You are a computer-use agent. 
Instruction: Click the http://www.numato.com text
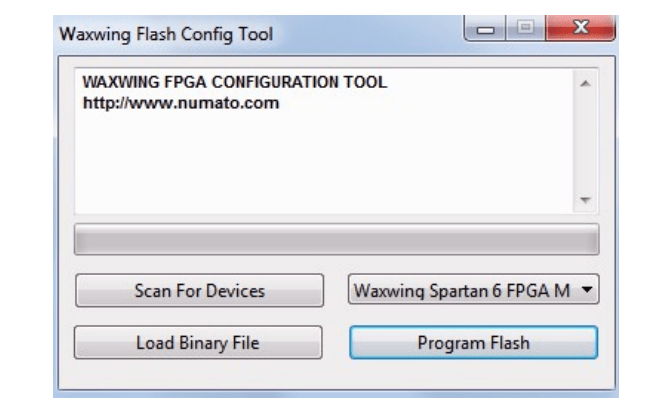[x=180, y=102]
